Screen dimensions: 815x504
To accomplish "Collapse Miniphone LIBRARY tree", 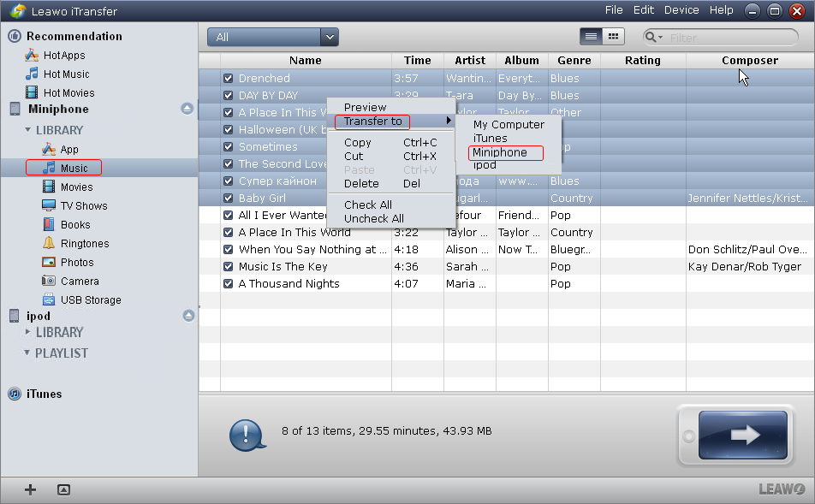I will pos(27,130).
